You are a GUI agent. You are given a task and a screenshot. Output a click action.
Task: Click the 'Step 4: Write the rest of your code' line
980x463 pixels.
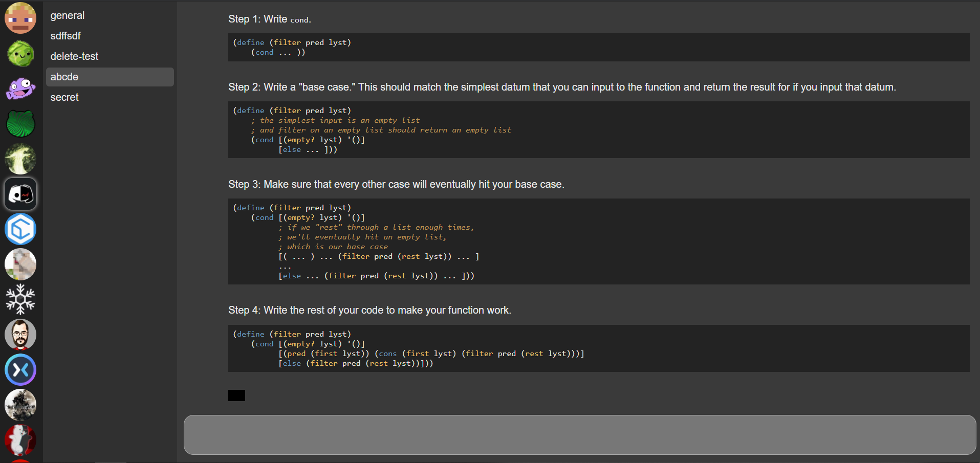pyautogui.click(x=369, y=310)
